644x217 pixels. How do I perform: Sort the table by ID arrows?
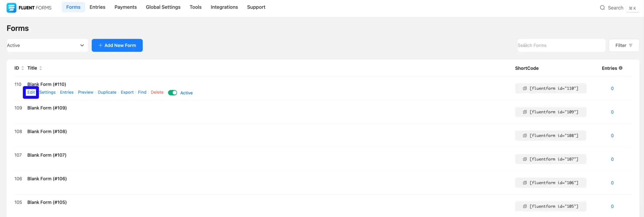23,68
